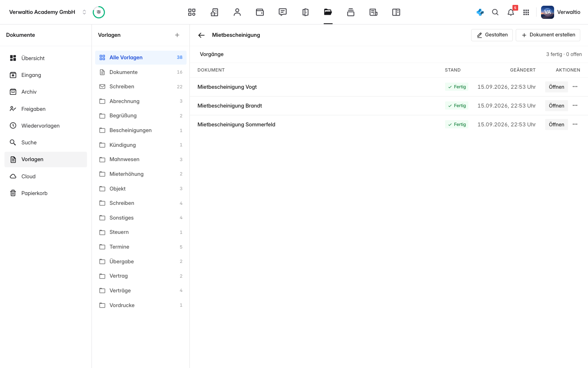Click the Gestalten button
Screen dimensions: 588x368
492,35
